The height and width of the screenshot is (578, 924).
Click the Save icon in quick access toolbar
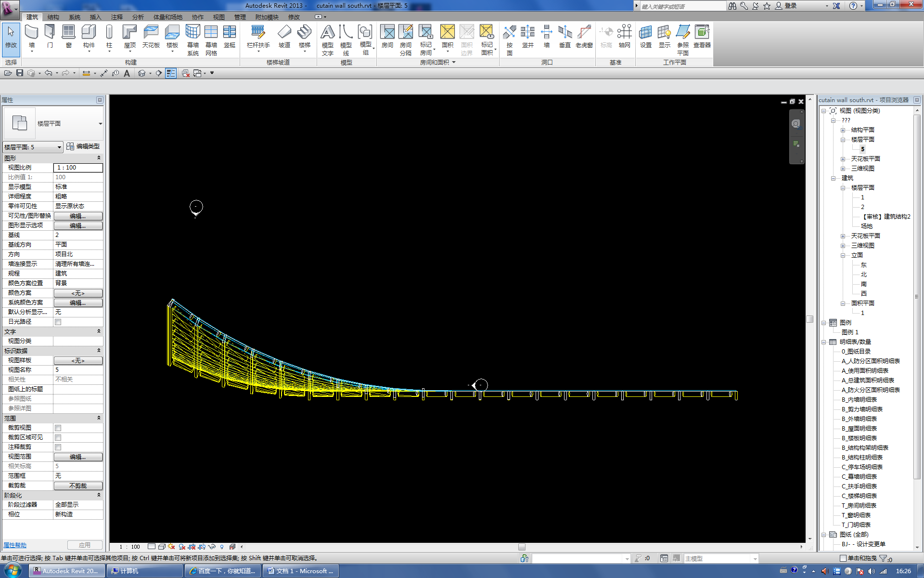[x=20, y=73]
